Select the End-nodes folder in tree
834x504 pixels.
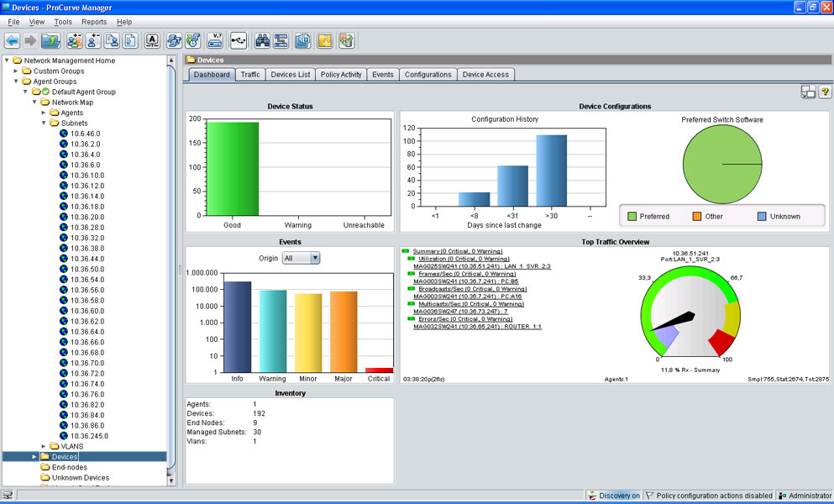point(70,467)
